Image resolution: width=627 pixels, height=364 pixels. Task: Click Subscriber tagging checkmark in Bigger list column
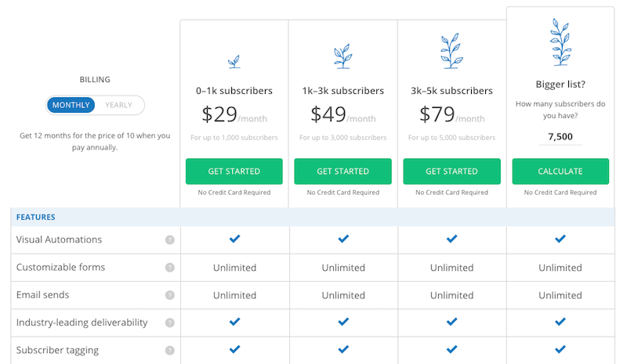coord(560,350)
